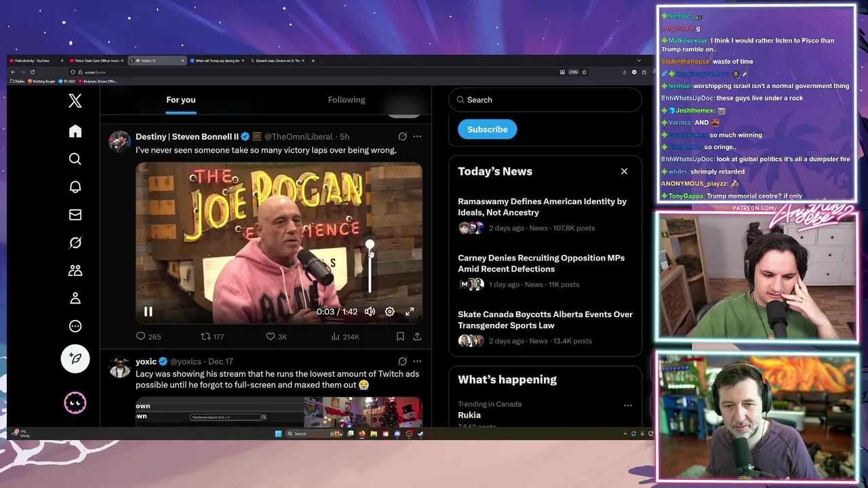The width and height of the screenshot is (868, 488).
Task: Open the @TheOmniLiberal handle
Action: tap(298, 136)
